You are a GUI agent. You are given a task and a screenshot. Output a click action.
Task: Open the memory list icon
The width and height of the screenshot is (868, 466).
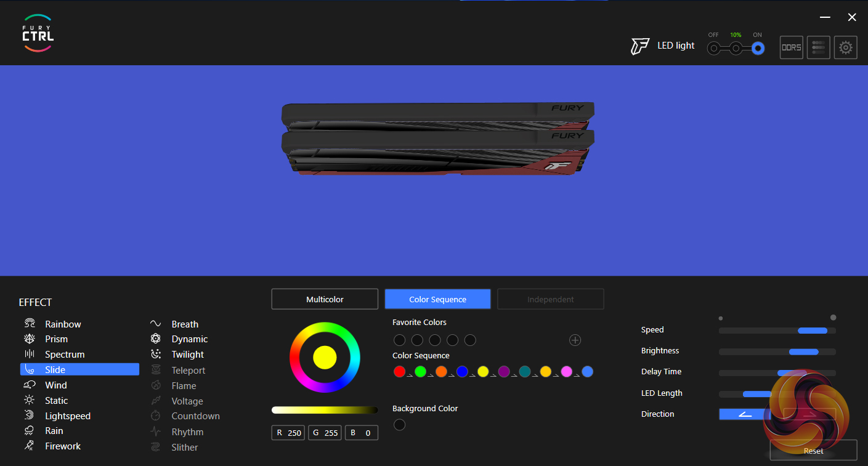pos(818,47)
